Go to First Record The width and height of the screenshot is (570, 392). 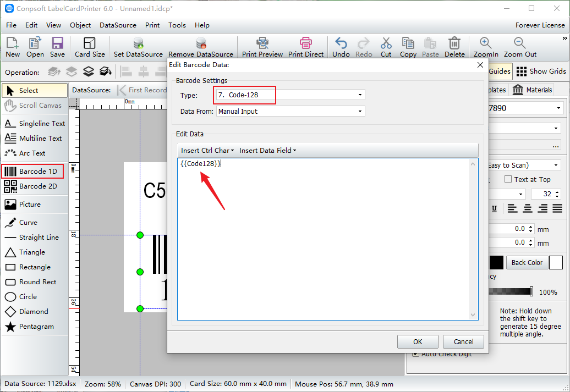[142, 90]
